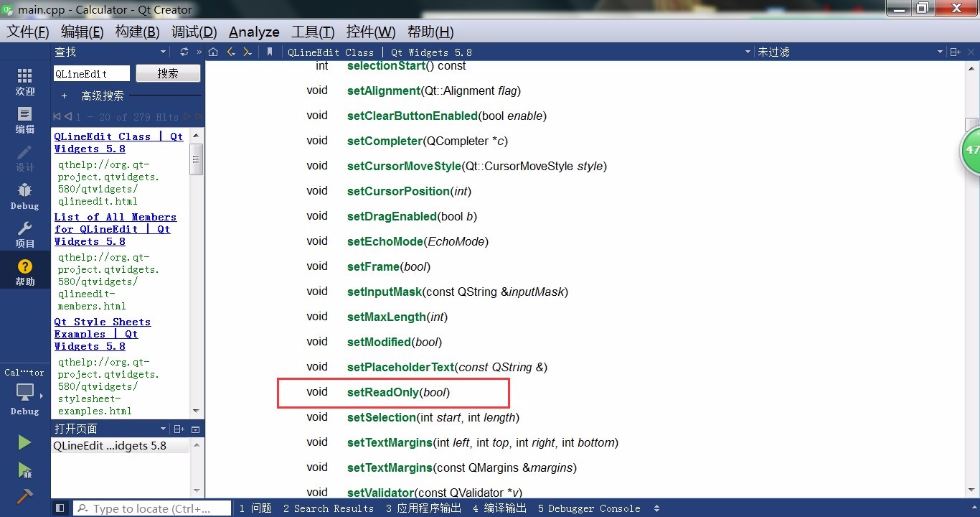Show more sidebar options chevron icon
Screen dimensions: 980x517
(x=199, y=52)
